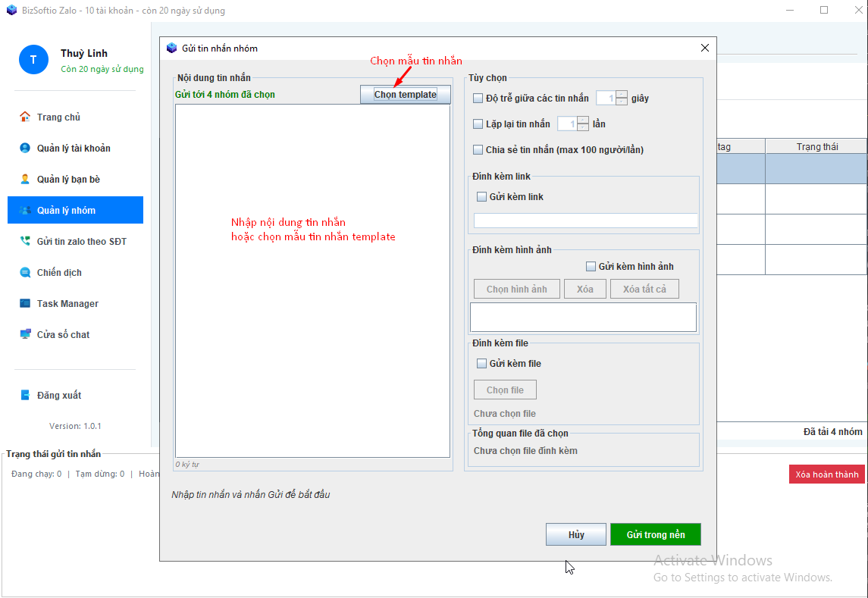
Task: Click the Quản lý bạn bè icon
Action: click(25, 180)
